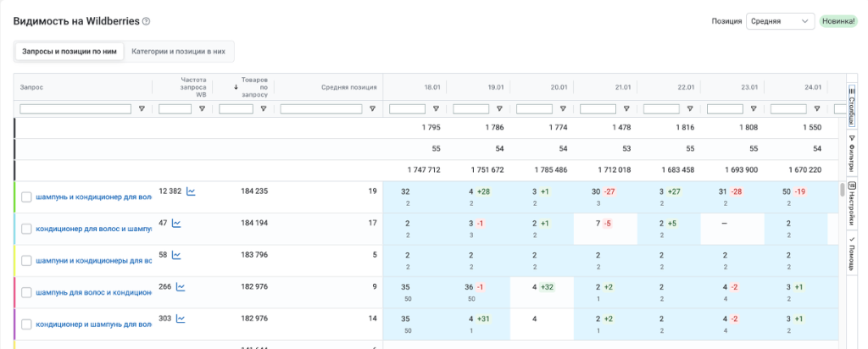This screenshot has width=868, height=349.
Task: Open query link кондиционер для волос и шампунь
Action: [93, 229]
